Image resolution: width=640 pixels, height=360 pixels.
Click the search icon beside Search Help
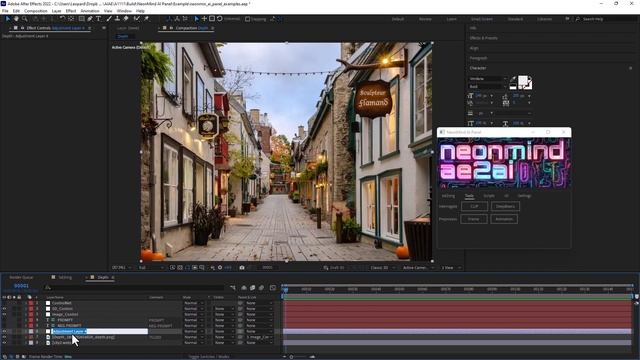(x=578, y=19)
